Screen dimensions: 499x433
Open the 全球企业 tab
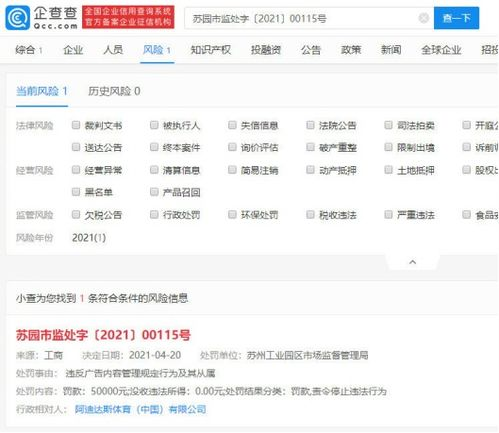441,50
